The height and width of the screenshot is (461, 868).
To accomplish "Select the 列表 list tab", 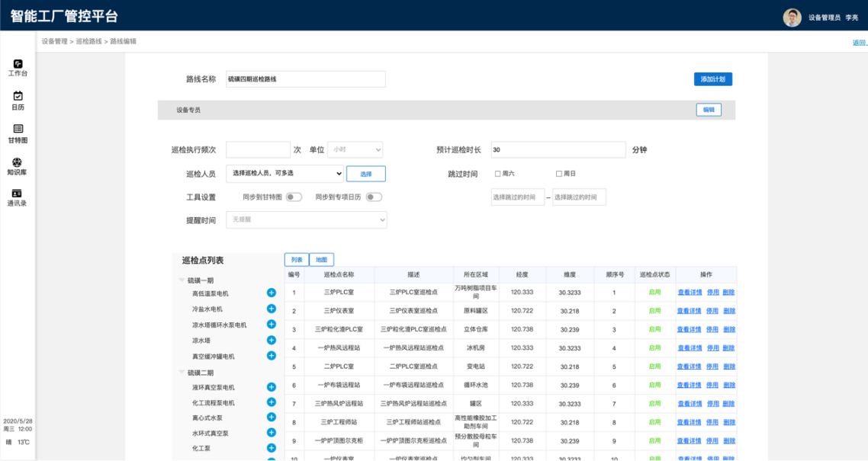I will pyautogui.click(x=297, y=260).
